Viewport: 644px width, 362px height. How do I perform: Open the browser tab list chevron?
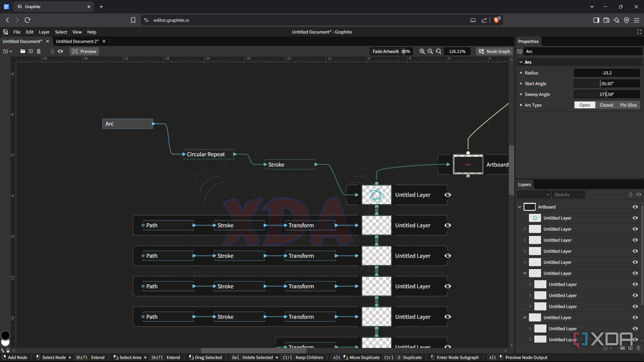(592, 7)
